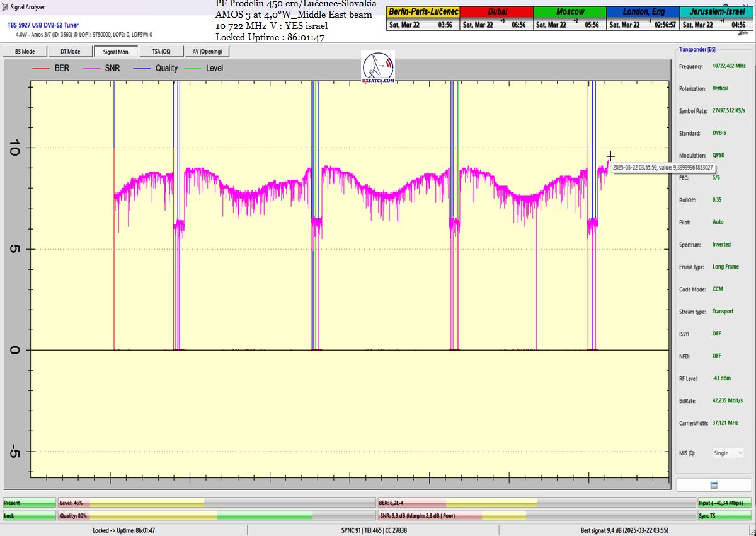Click the blue panel icon below MIS
The image size is (756, 536).
[x=713, y=484]
